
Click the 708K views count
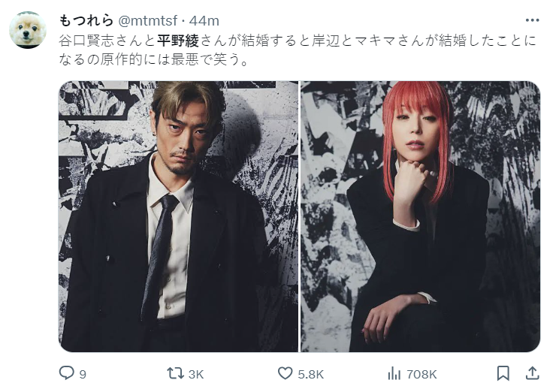pyautogui.click(x=422, y=375)
